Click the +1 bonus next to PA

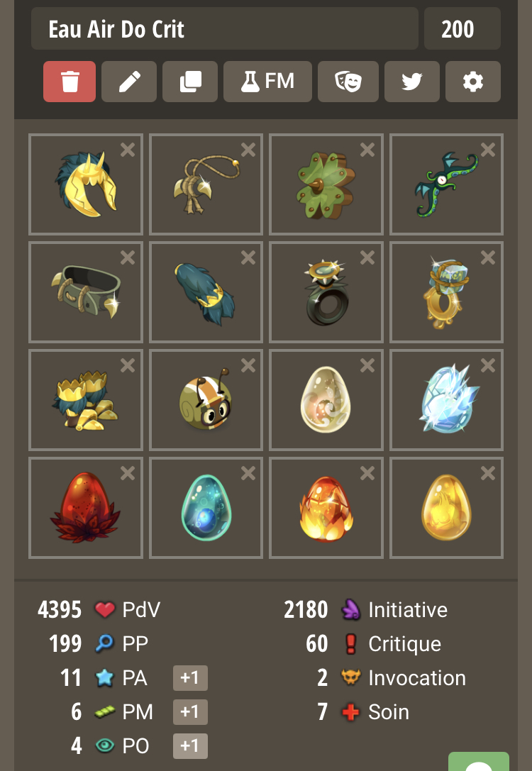(x=190, y=678)
